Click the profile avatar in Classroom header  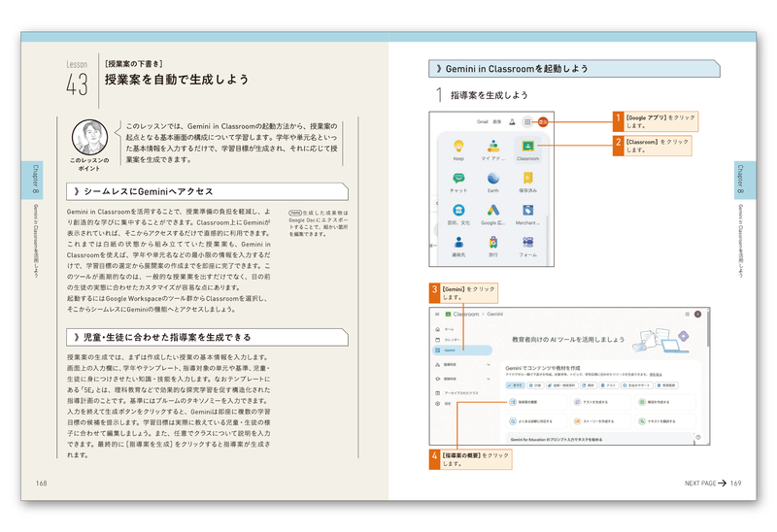697,314
